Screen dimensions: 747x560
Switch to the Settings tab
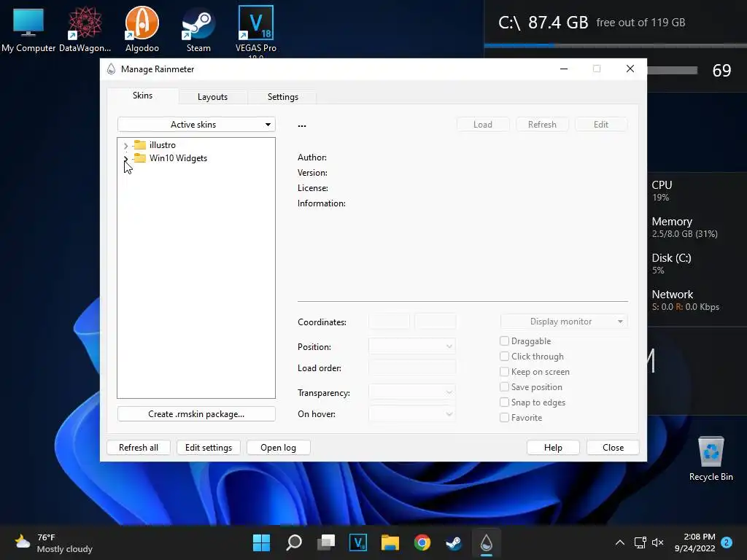[282, 97]
